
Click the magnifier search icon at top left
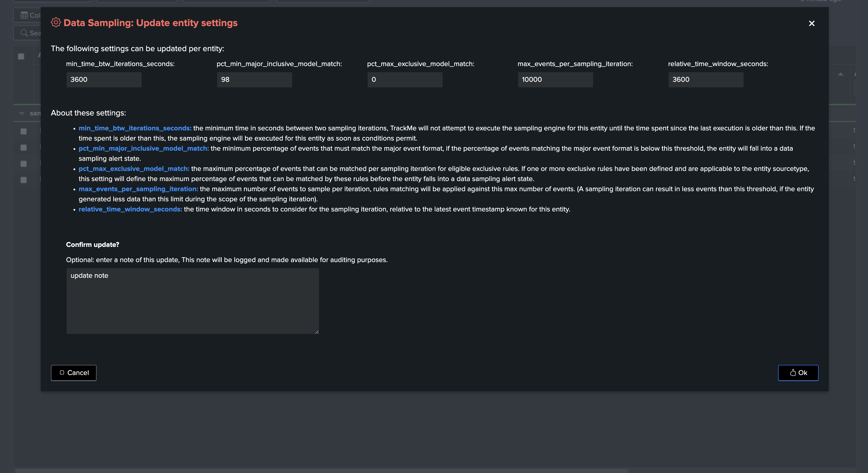24,33
